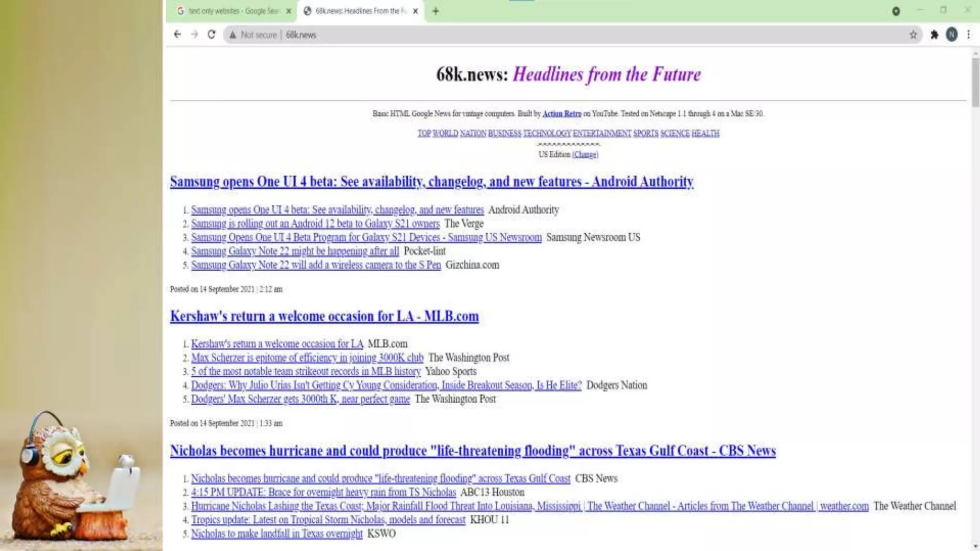Open the Chrome profile avatar

pyautogui.click(x=952, y=34)
